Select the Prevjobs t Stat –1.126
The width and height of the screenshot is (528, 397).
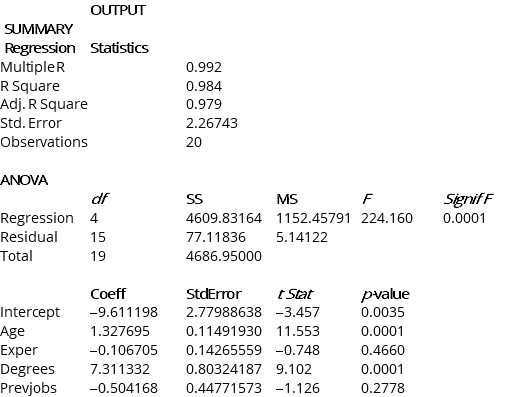coord(298,388)
